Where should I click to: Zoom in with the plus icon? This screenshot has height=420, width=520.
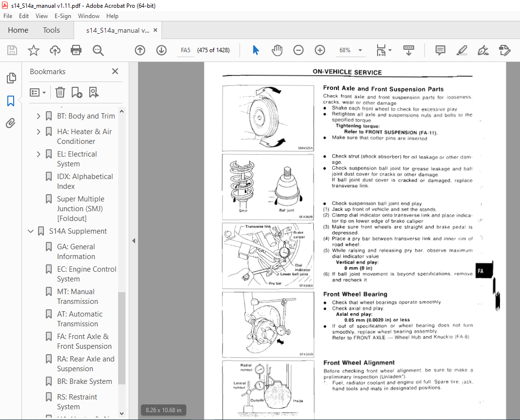pyautogui.click(x=320, y=50)
